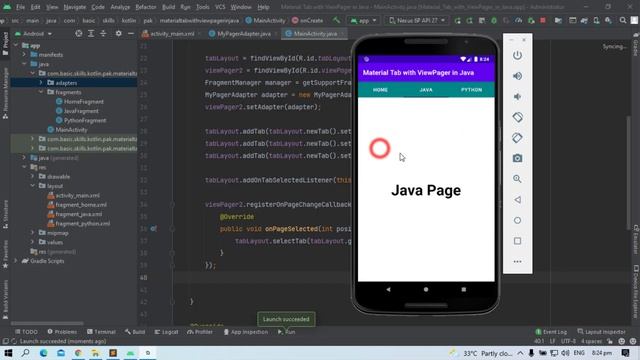
Task: Stop the running app with red square
Action: [x=543, y=20]
